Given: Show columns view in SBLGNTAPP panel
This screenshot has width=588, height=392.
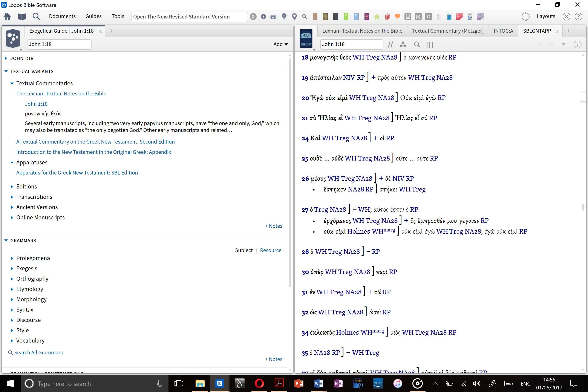Looking at the screenshot, I should (429, 44).
